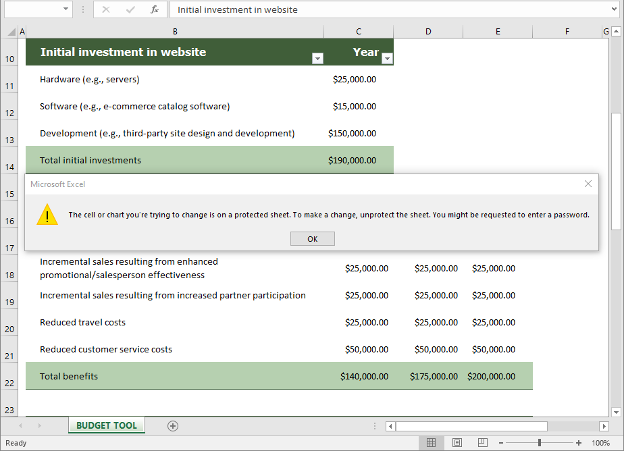Select the 'Initial investment in website' header cell
This screenshot has height=452, width=624.
[175, 52]
